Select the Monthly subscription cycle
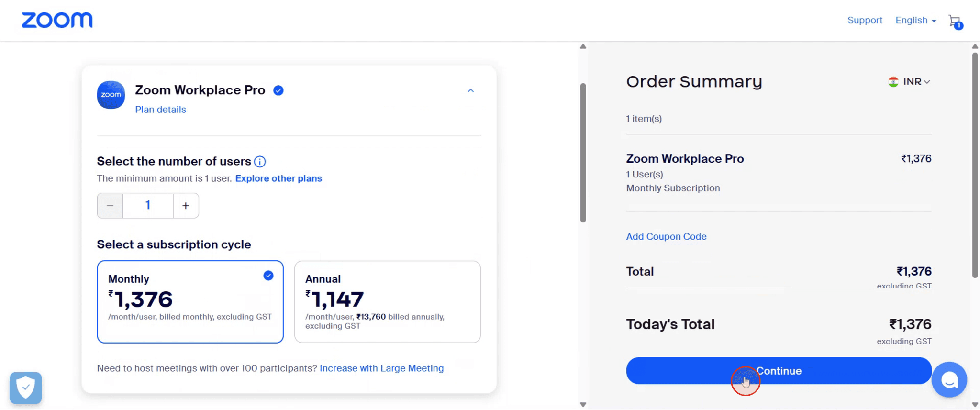The image size is (980, 410). 190,301
